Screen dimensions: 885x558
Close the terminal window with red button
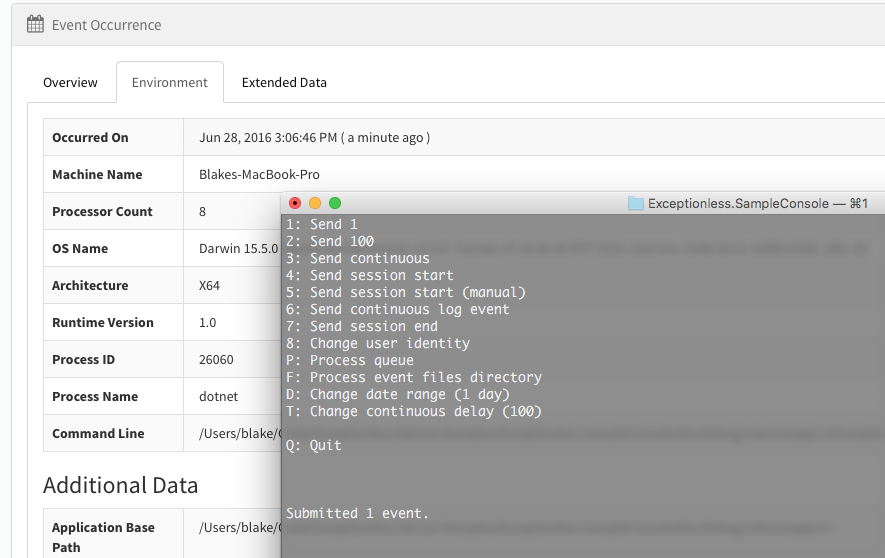pos(295,203)
